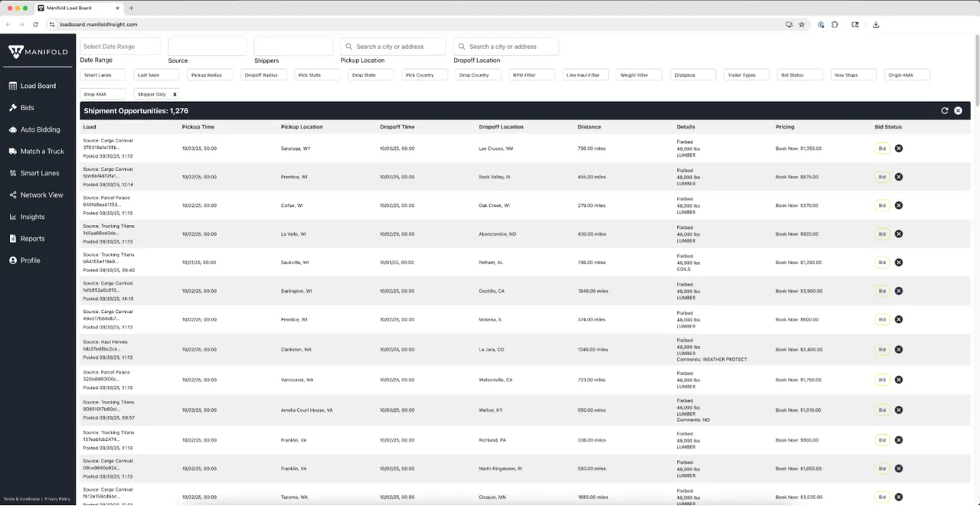Open the Bids sidebar section
Screen dimensions: 980x506
(21, 108)
